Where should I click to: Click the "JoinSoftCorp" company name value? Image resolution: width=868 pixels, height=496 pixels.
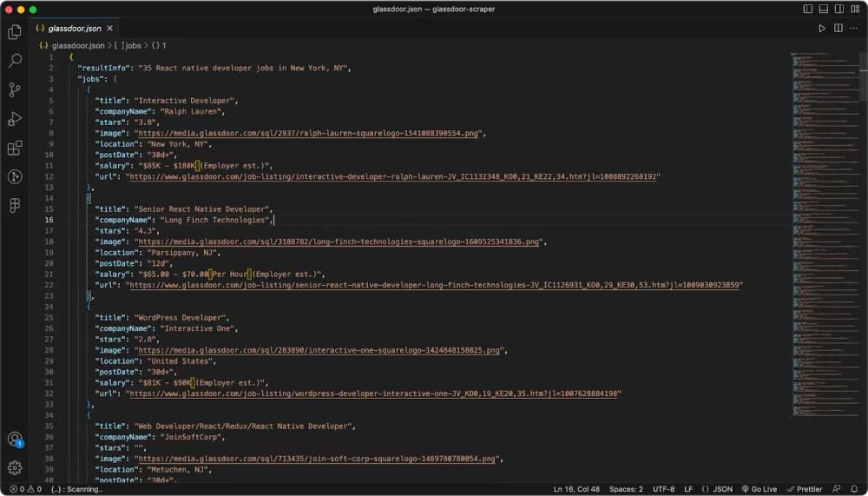(190, 437)
